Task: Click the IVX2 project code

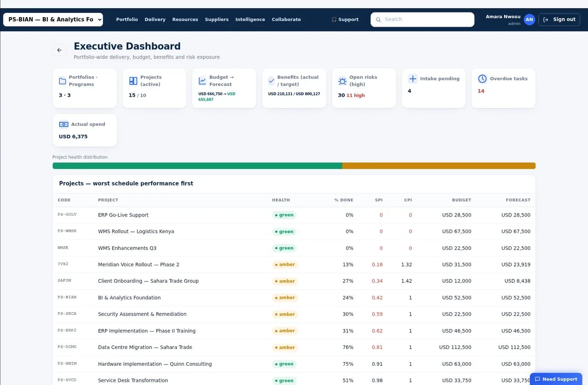Action: pos(63,264)
